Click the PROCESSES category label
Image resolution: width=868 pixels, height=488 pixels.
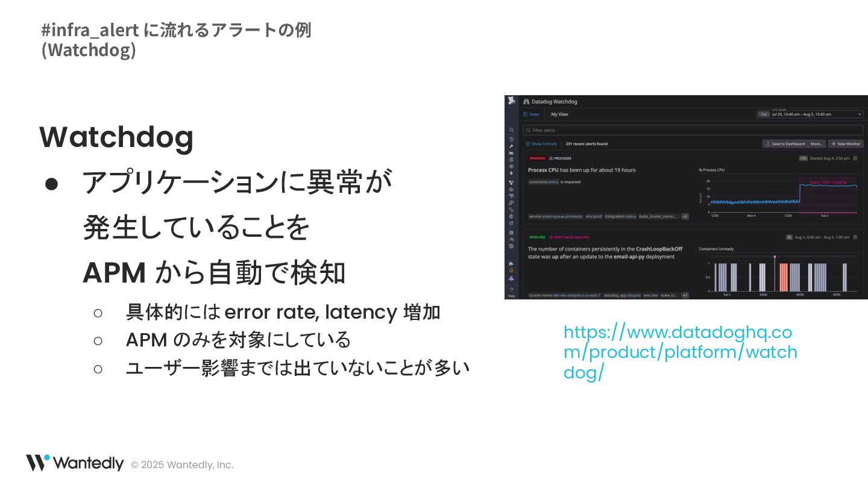click(x=560, y=158)
